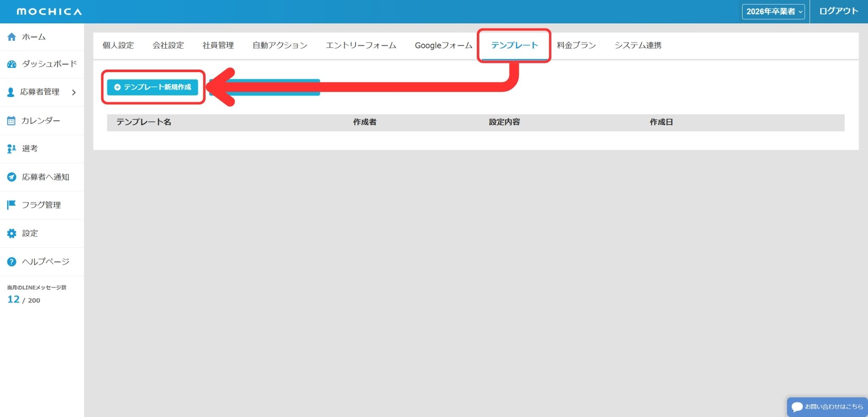Viewport: 868px width, 417px height.
Task: Open settings via the gear icon
Action: (12, 233)
